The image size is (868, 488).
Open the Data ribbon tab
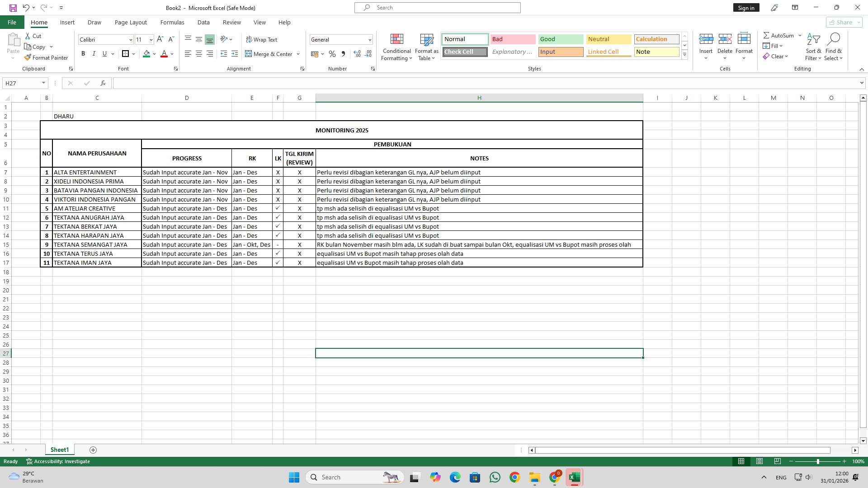click(203, 22)
